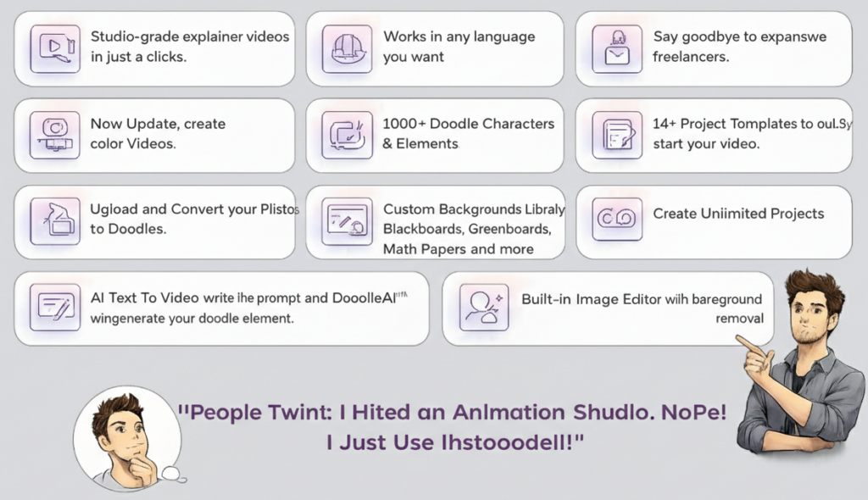Click the text "Say goodbye to expanswe freelancers"
This screenshot has width=868, height=500.
(739, 47)
